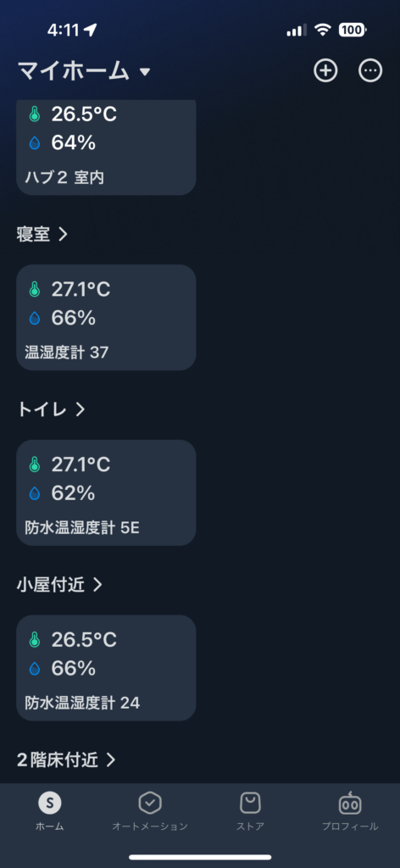Open the 防水温湿度計 5E device card
400x868 pixels.
[106, 492]
